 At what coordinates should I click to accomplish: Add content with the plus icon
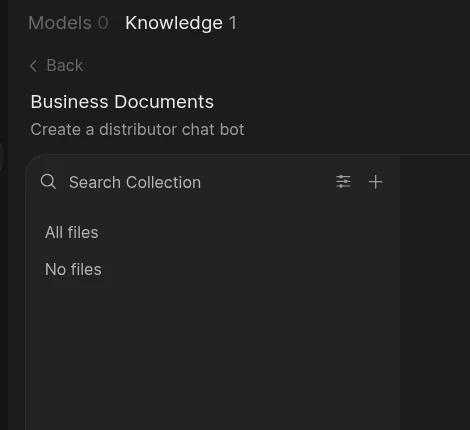(375, 182)
